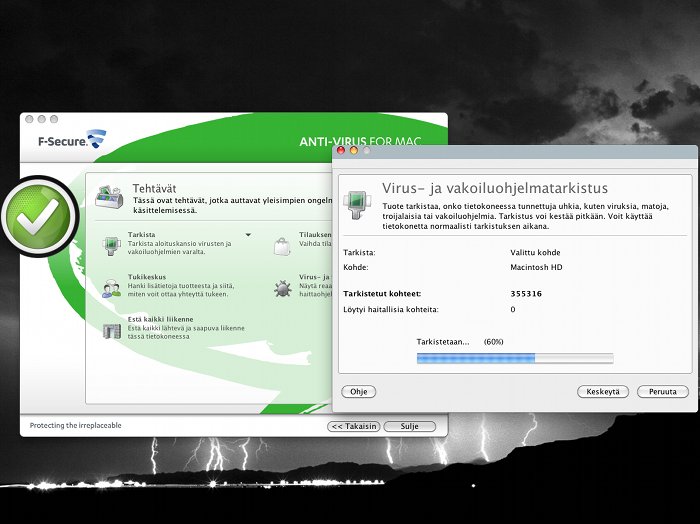700x524 pixels.
Task: Click the Estä kaikki liikenne firewall icon
Action: 112,331
